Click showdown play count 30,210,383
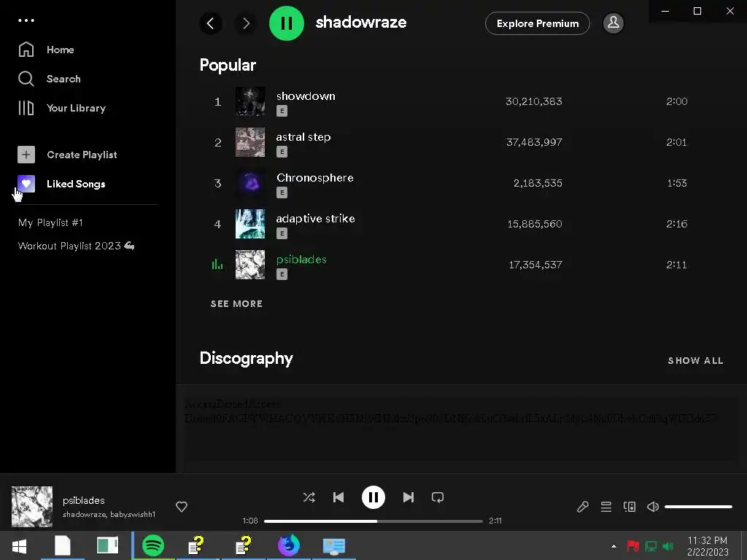747x560 pixels. tap(533, 101)
